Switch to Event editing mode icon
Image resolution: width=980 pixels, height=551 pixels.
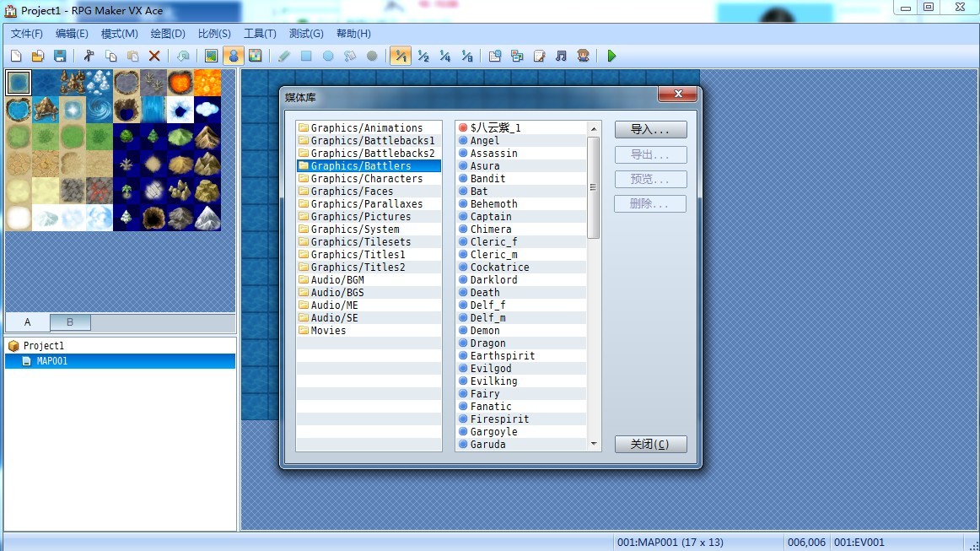click(x=234, y=57)
